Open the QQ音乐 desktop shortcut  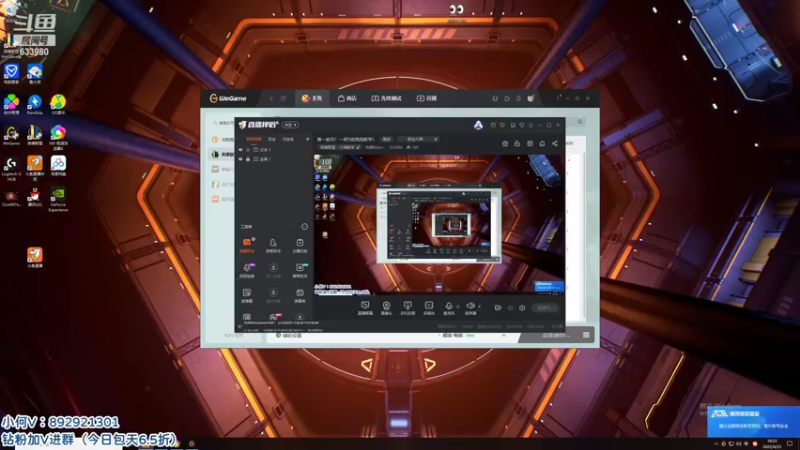click(58, 104)
